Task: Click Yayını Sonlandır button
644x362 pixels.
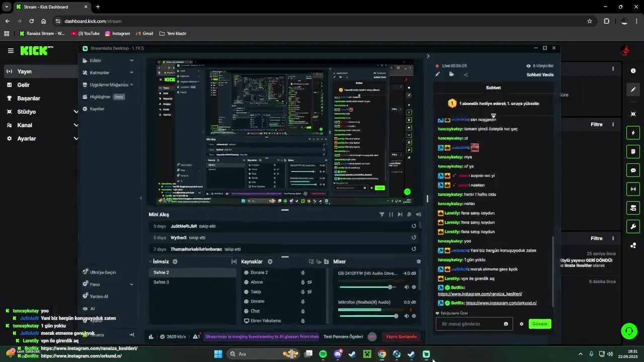Action: point(401,337)
